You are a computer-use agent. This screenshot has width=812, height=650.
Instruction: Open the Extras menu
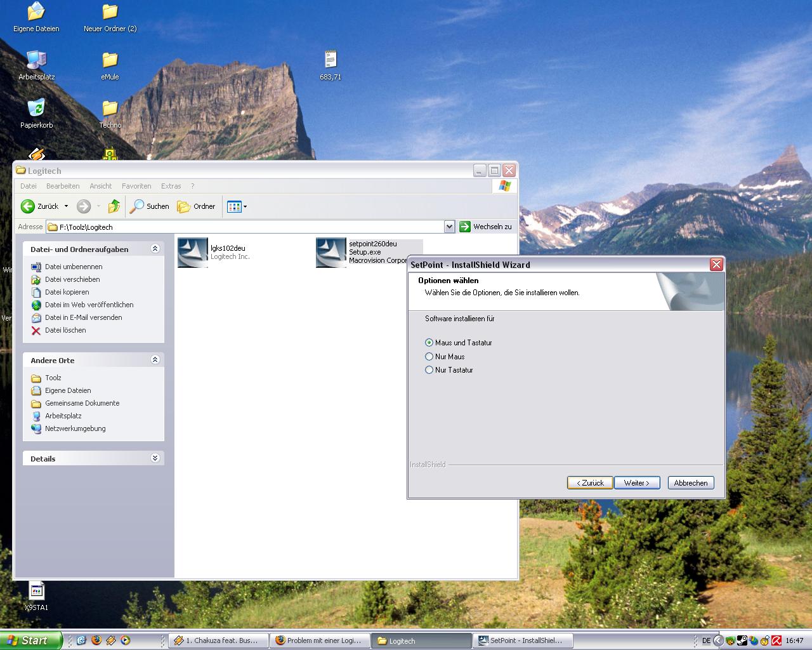[171, 186]
